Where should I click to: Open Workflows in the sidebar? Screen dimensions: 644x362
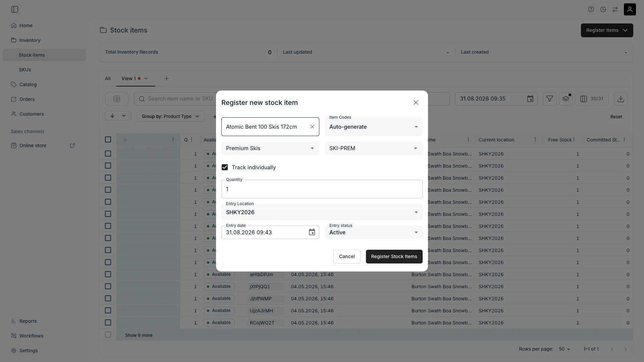click(x=31, y=336)
